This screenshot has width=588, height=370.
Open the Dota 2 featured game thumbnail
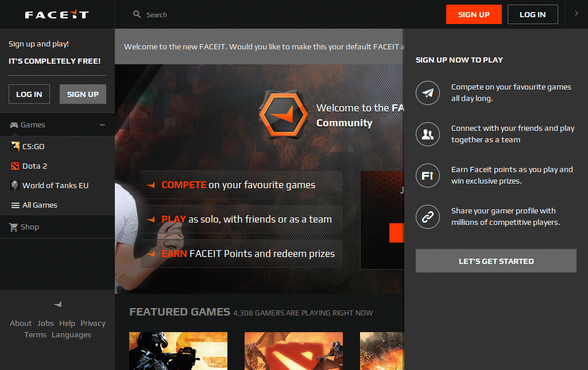point(293,350)
